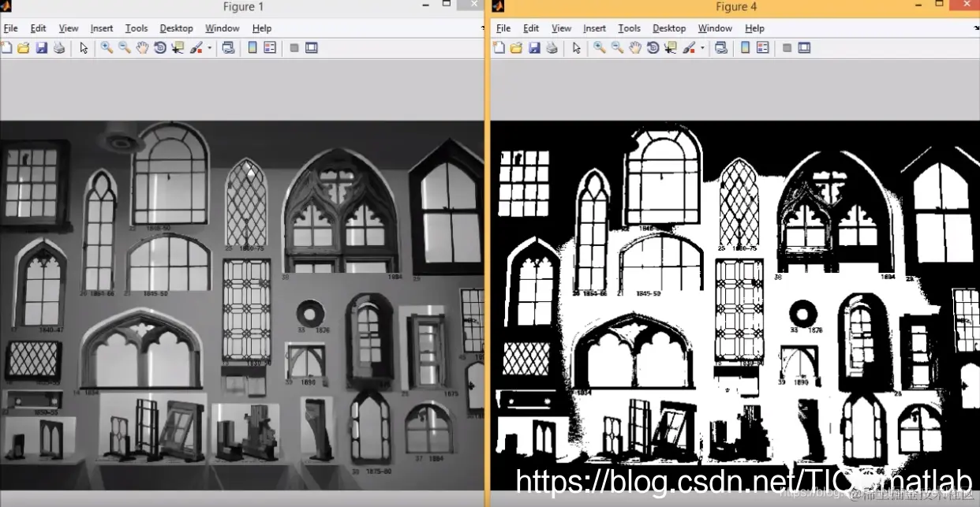The width and height of the screenshot is (980, 507).
Task: Open Edit menu in Figure 1
Action: [39, 28]
